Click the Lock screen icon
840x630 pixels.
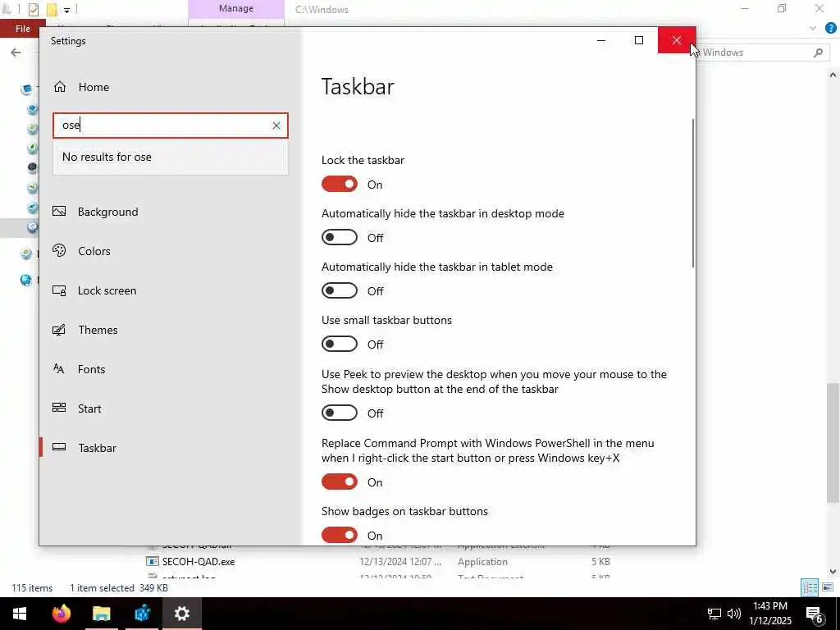[59, 290]
